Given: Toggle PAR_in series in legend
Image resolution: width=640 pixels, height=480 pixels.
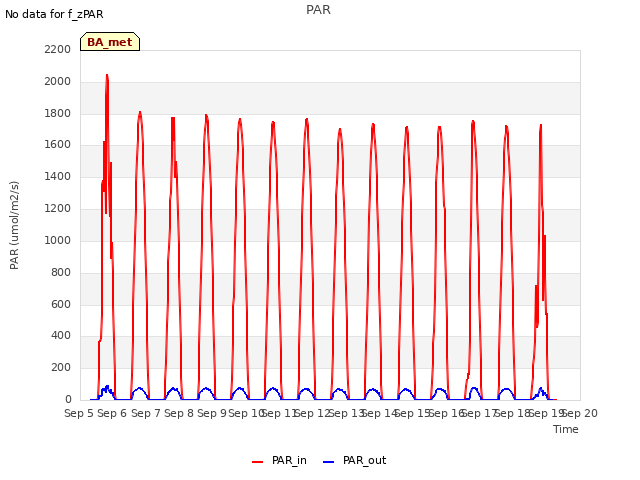Looking at the screenshot, I should [x=289, y=460].
